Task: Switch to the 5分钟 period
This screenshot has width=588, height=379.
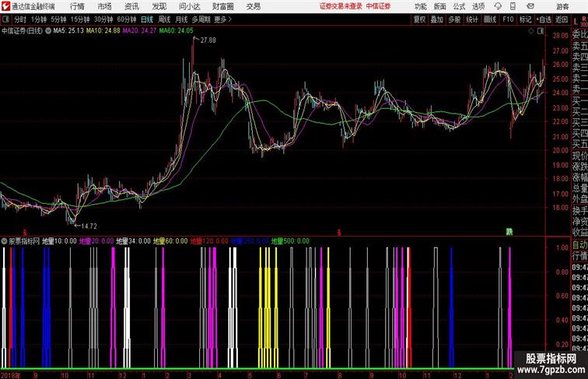Action: pos(58,19)
